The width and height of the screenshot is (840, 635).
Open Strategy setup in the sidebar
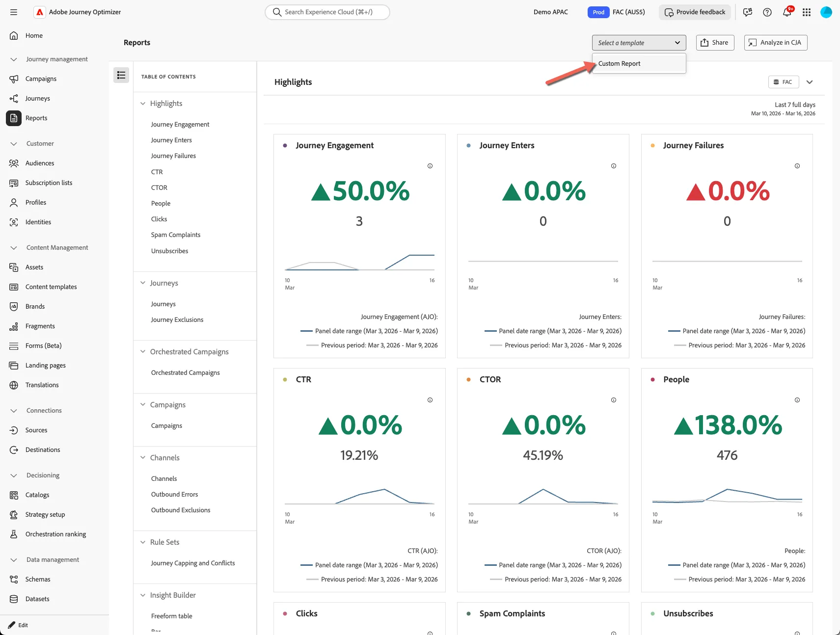45,514
